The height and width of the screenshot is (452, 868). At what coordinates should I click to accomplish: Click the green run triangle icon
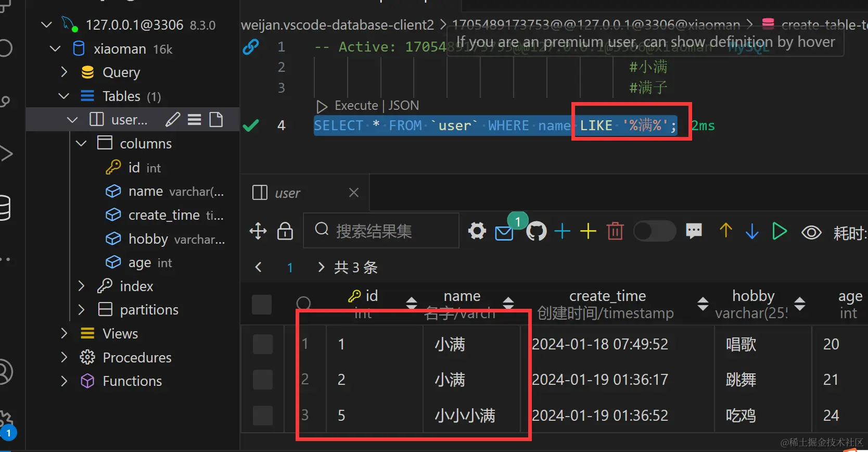(779, 231)
